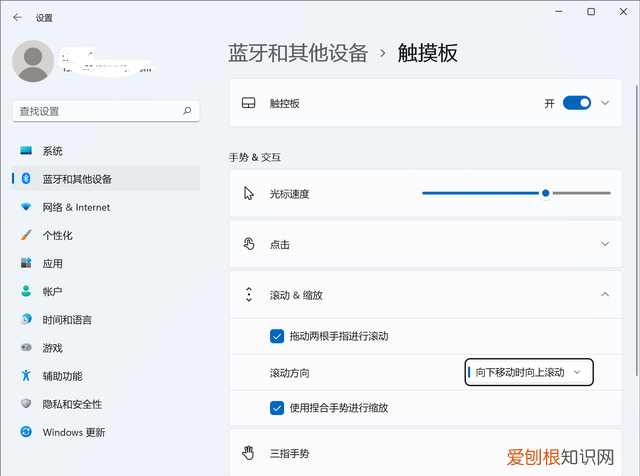Viewport: 640px width, 476px height.
Task: Open 时间和语言 settings
Action: point(106,319)
